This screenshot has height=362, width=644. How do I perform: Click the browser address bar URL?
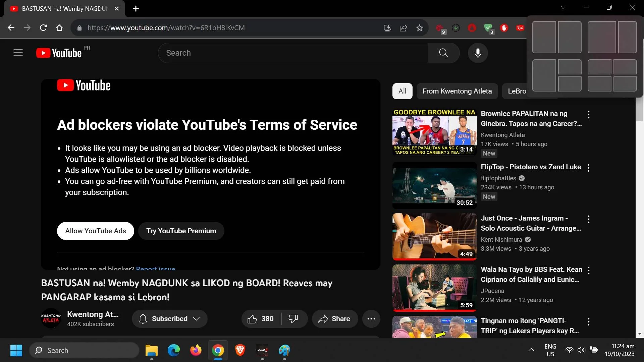166,28
